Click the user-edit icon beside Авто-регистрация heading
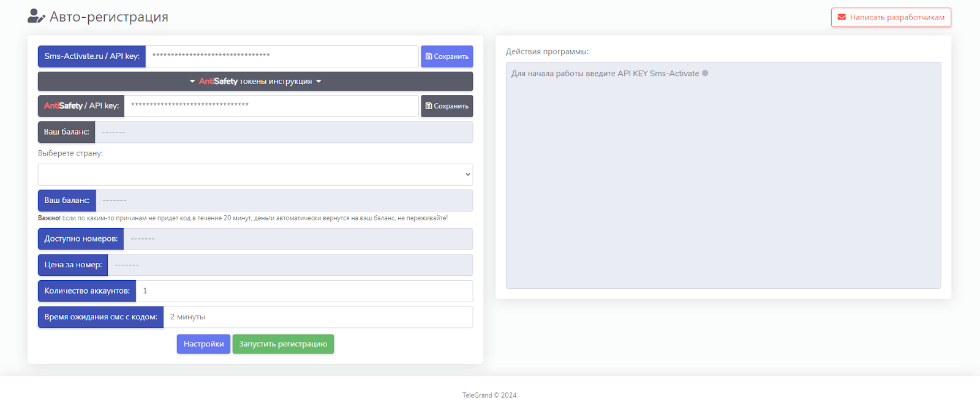The width and height of the screenshot is (980, 415). coord(36,17)
